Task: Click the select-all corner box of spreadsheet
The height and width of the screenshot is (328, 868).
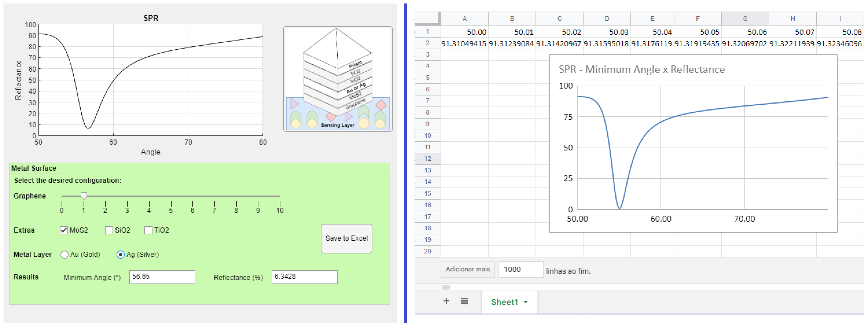Action: coord(427,18)
